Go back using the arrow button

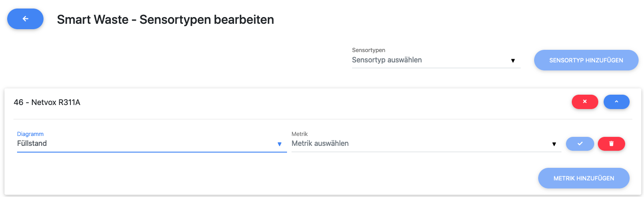pyautogui.click(x=26, y=19)
